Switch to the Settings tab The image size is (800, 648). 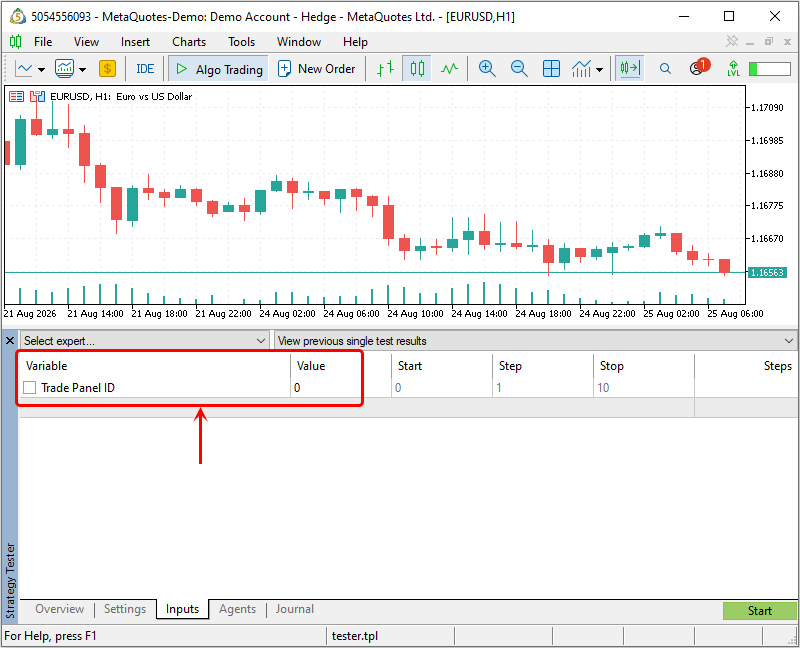tap(125, 609)
